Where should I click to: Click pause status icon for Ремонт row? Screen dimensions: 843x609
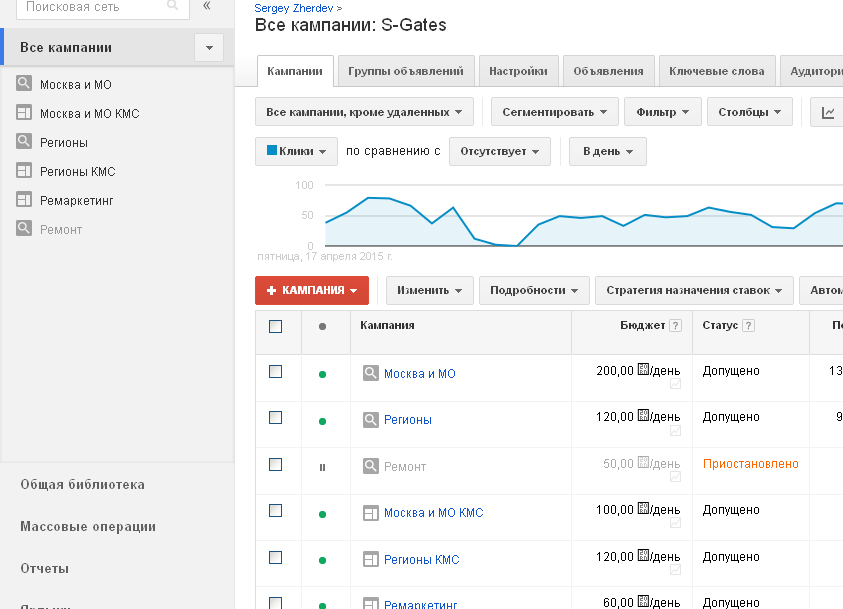click(x=323, y=468)
